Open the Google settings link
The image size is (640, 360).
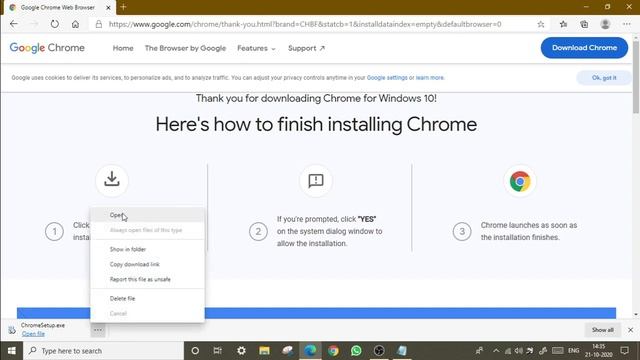click(387, 78)
